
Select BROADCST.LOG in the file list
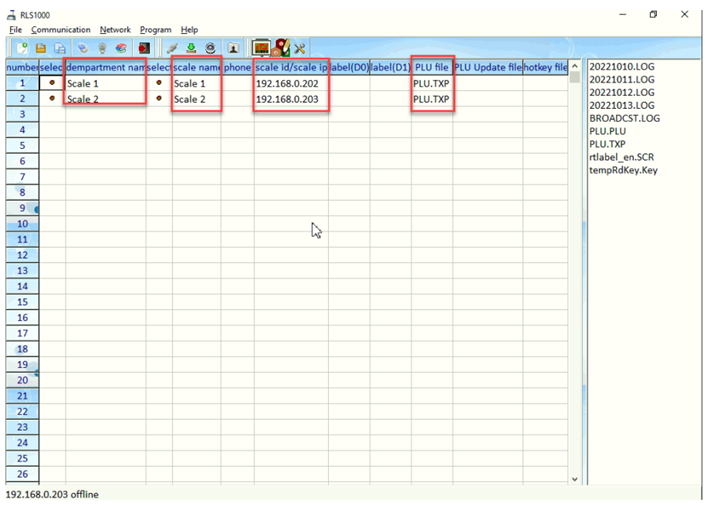(x=624, y=118)
